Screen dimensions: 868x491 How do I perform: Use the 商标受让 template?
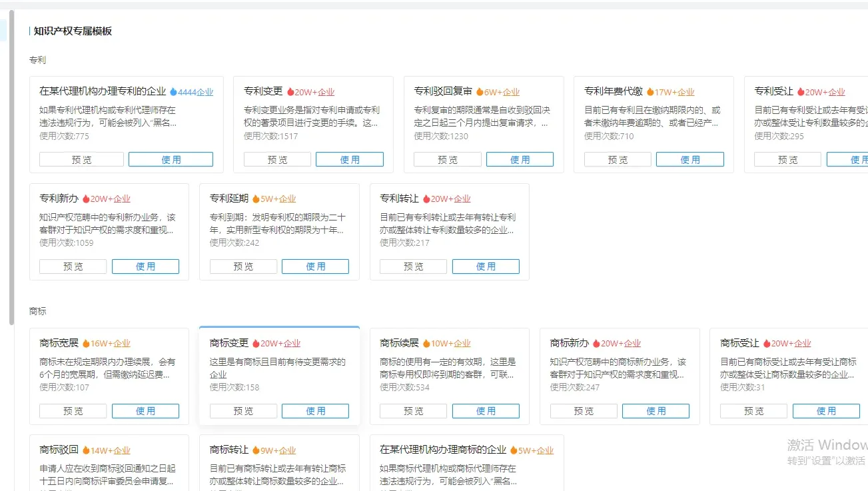[826, 411]
